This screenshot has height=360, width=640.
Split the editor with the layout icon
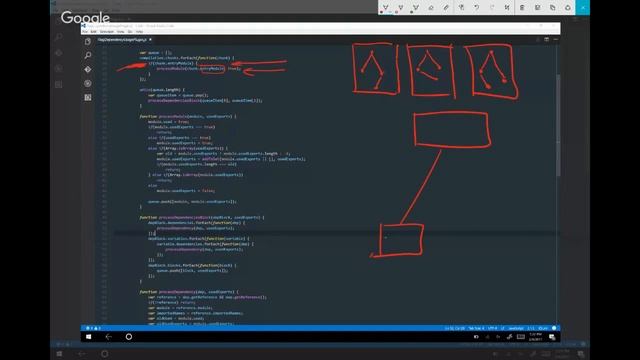[x=547, y=40]
